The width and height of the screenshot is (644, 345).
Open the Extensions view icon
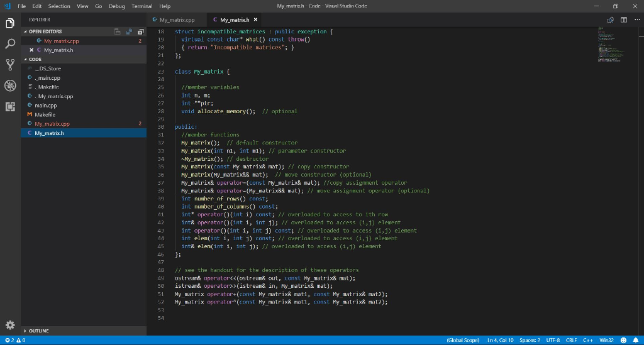coord(10,107)
